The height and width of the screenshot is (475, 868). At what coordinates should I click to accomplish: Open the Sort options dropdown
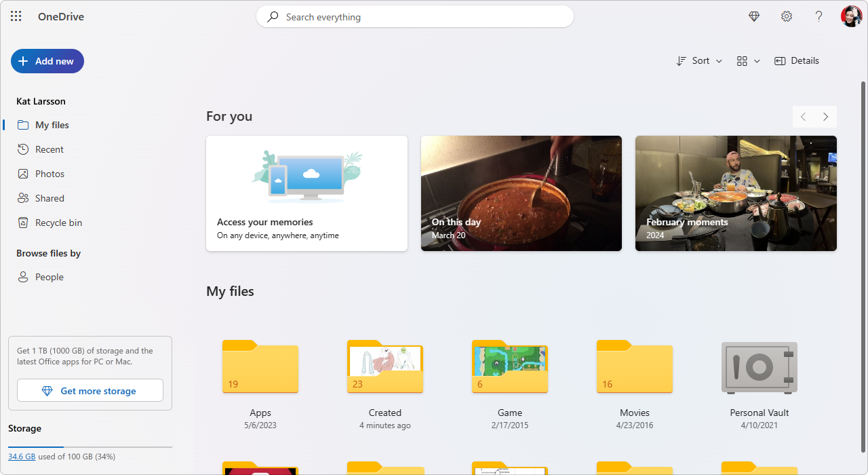coord(698,60)
